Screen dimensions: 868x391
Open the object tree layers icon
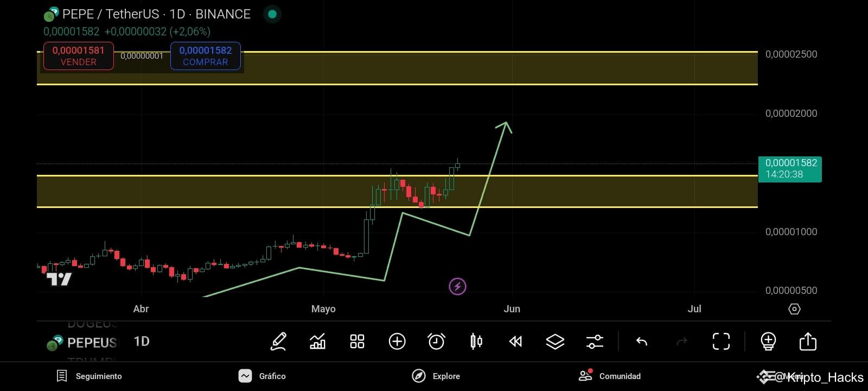pyautogui.click(x=555, y=342)
